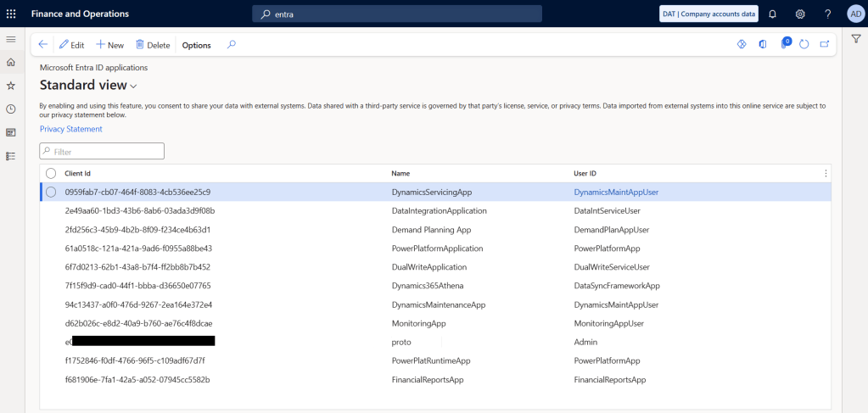Show notifications bell
The image size is (868, 413).
(772, 14)
